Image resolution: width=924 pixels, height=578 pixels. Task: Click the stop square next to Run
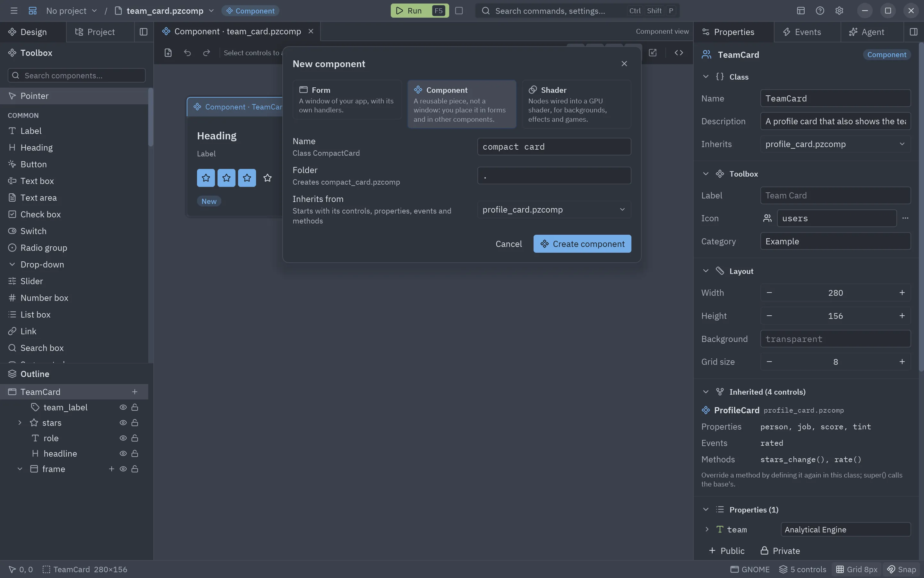459,11
